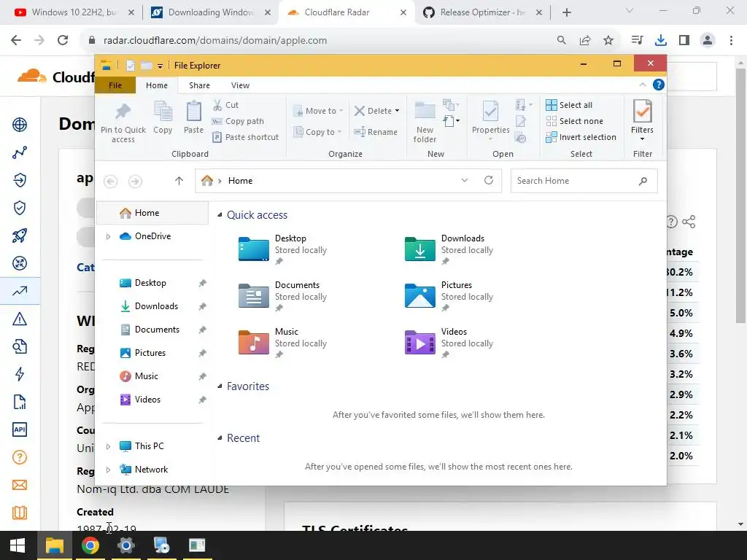Expand the OneDrive tree node
This screenshot has height=560, width=747.
(x=108, y=236)
